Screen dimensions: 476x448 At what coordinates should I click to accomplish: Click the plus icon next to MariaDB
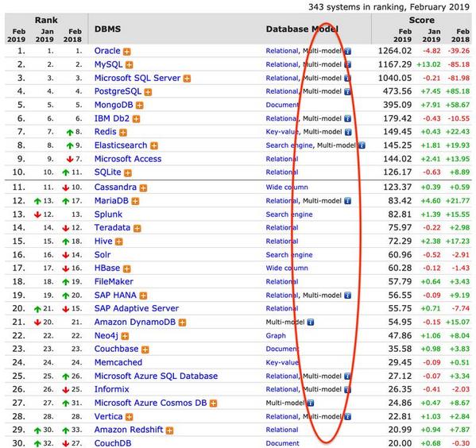[x=135, y=201]
